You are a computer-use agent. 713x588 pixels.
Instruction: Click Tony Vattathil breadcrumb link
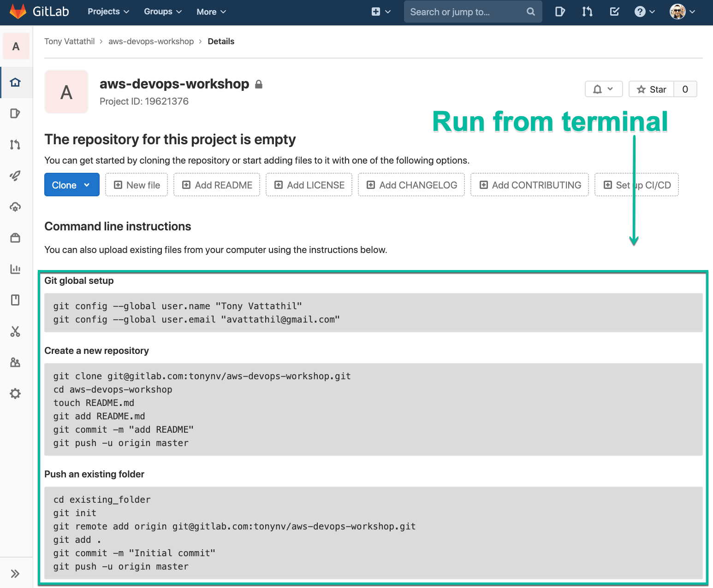[x=69, y=41]
